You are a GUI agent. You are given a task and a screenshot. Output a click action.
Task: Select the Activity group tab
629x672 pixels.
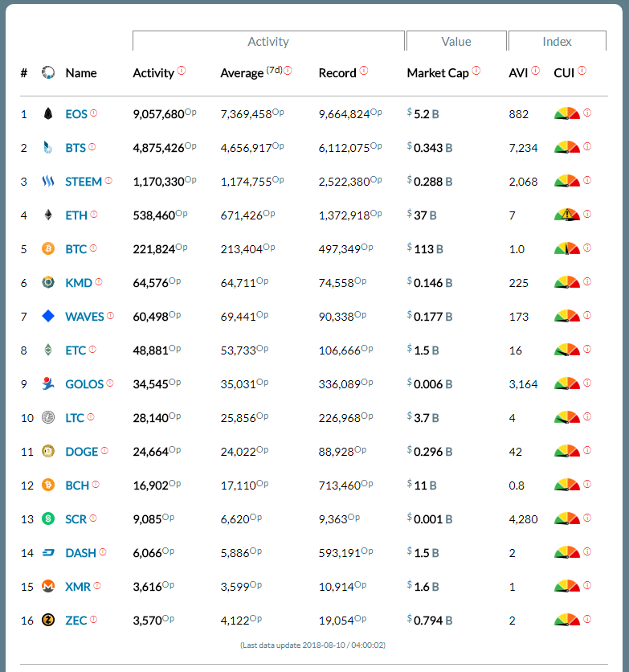268,41
